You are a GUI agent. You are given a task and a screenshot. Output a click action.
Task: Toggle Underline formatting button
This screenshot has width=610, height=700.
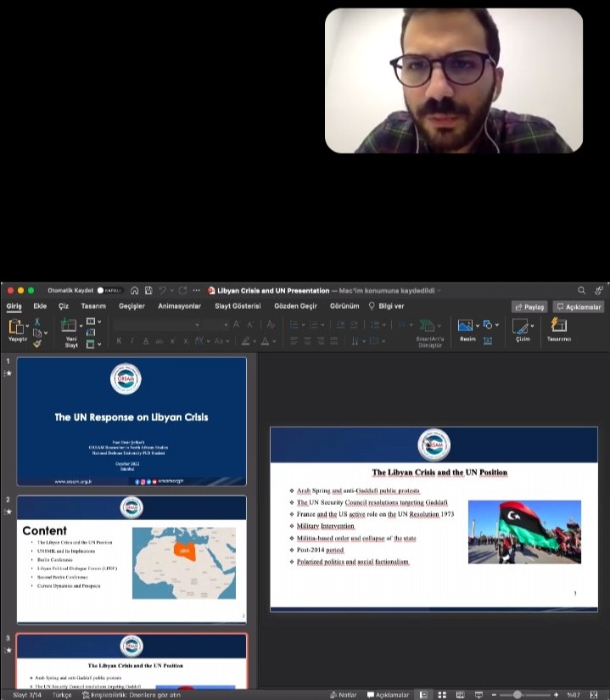pos(145,341)
